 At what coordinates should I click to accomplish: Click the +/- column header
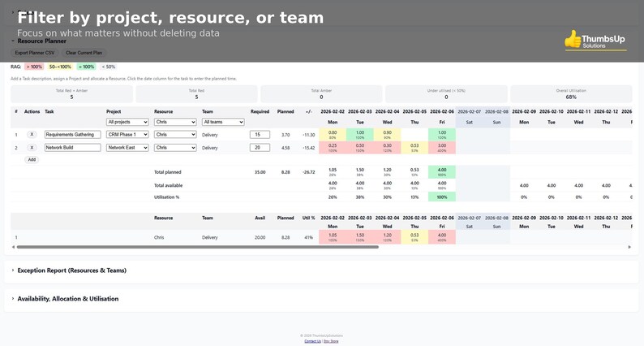coord(309,111)
